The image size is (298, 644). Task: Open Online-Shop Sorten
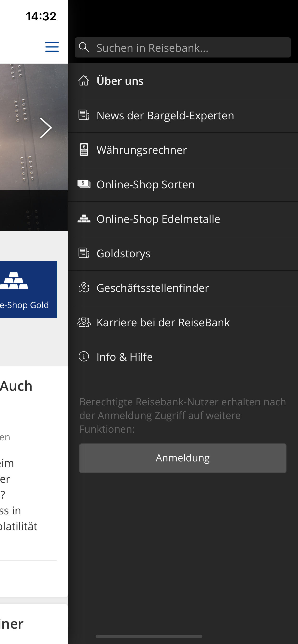coord(183,184)
